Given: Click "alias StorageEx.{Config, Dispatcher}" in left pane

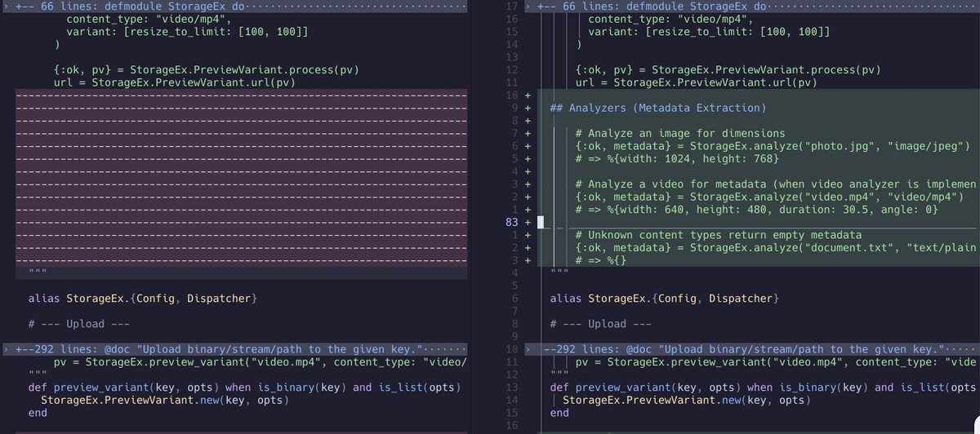Looking at the screenshot, I should click(142, 299).
